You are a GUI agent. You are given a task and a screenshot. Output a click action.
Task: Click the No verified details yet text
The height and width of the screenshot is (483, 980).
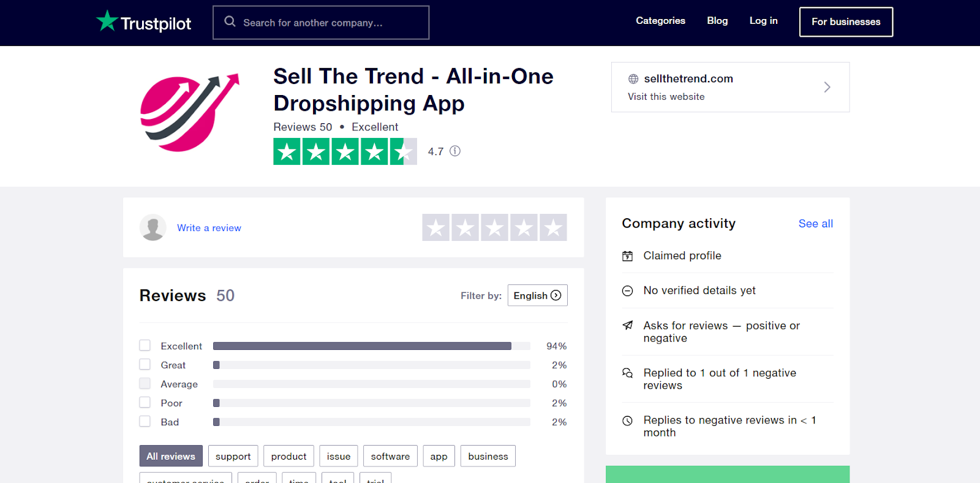coord(699,291)
